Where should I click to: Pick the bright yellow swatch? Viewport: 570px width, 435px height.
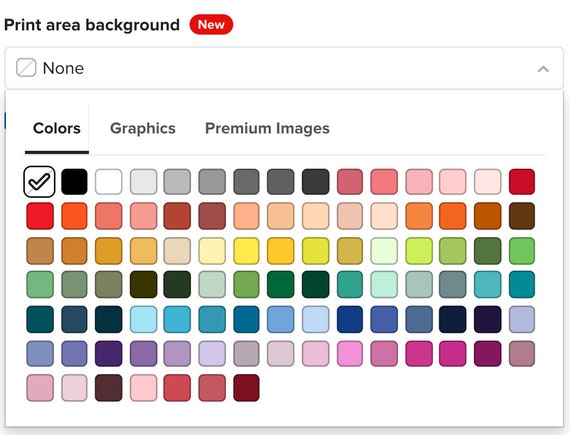[x=246, y=251]
